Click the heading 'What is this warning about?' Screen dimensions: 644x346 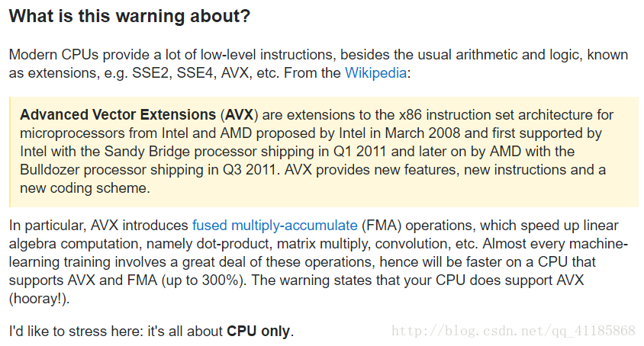coord(130,16)
